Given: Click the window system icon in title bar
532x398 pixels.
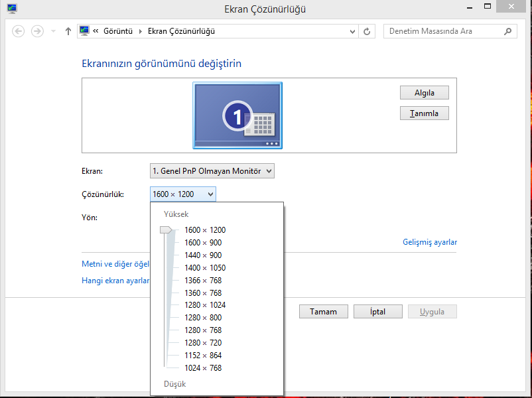Looking at the screenshot, I should [12, 9].
